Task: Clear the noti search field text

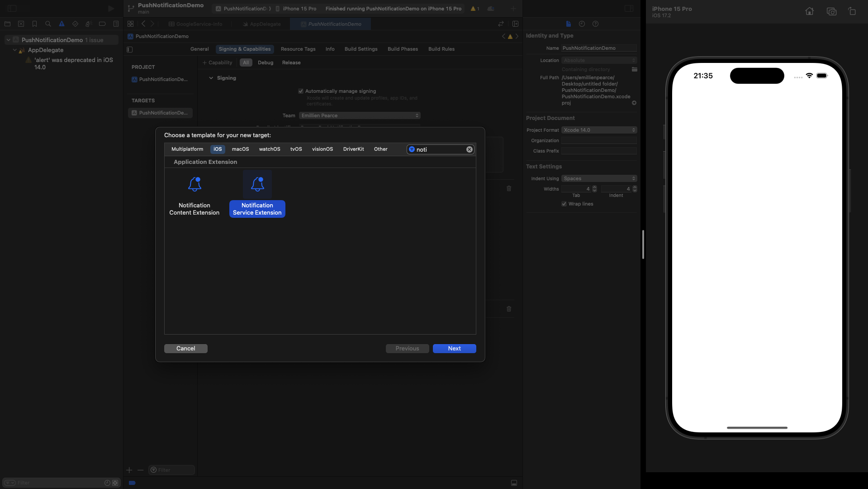Action: [470, 149]
